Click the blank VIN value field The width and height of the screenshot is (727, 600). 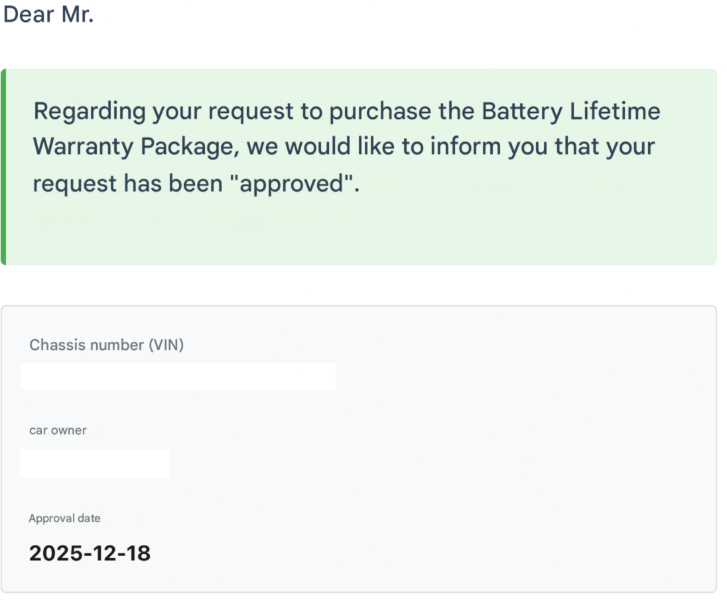(178, 376)
